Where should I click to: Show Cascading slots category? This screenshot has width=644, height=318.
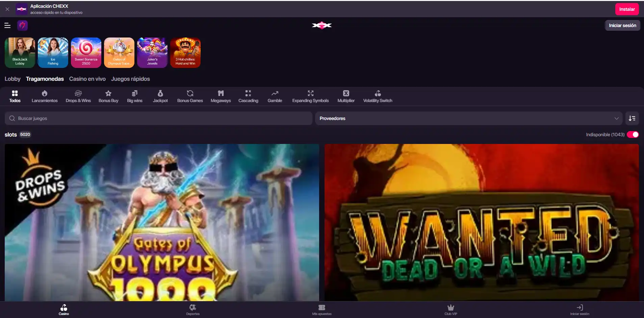pos(248,96)
